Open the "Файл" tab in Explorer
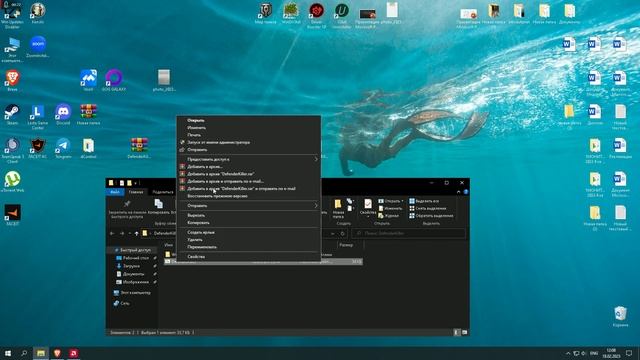This screenshot has width=640, height=360. point(115,192)
